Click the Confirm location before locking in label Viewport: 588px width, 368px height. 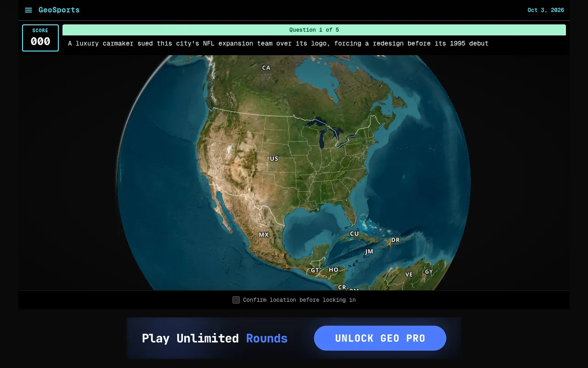[300, 300]
